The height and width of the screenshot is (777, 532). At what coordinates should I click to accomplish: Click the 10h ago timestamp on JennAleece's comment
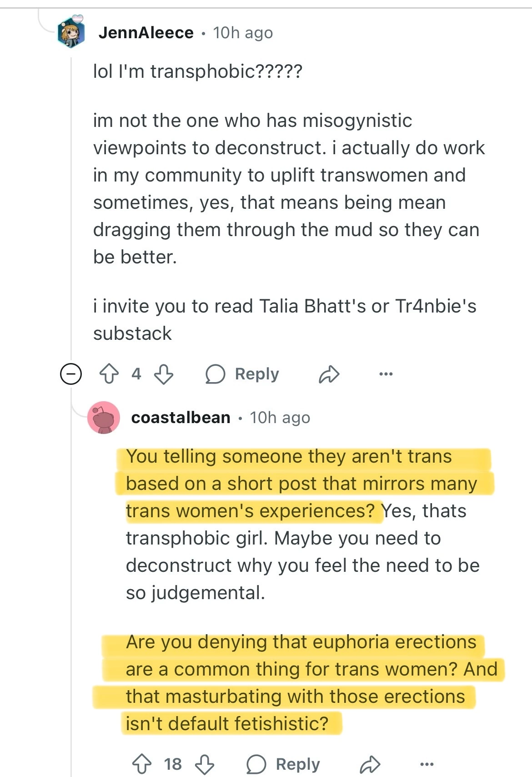pos(243,33)
